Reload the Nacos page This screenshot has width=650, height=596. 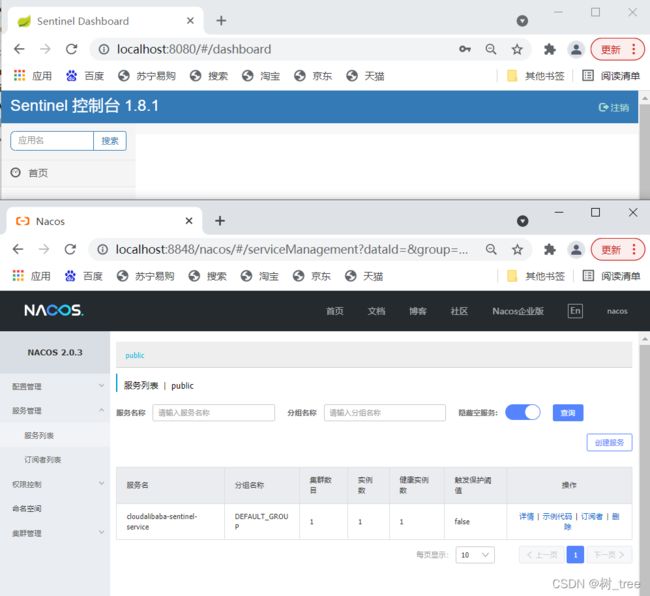point(70,249)
